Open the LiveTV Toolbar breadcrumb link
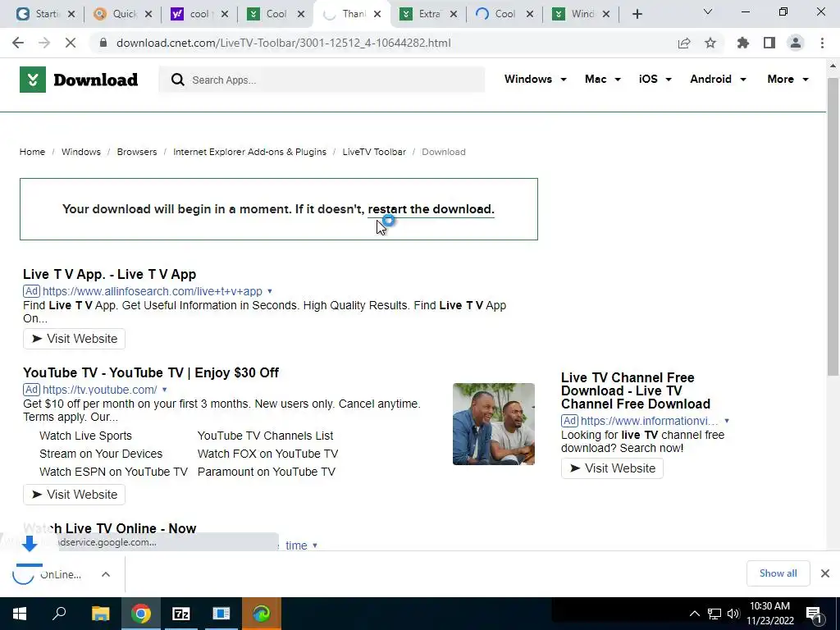The width and height of the screenshot is (840, 630). pyautogui.click(x=374, y=152)
